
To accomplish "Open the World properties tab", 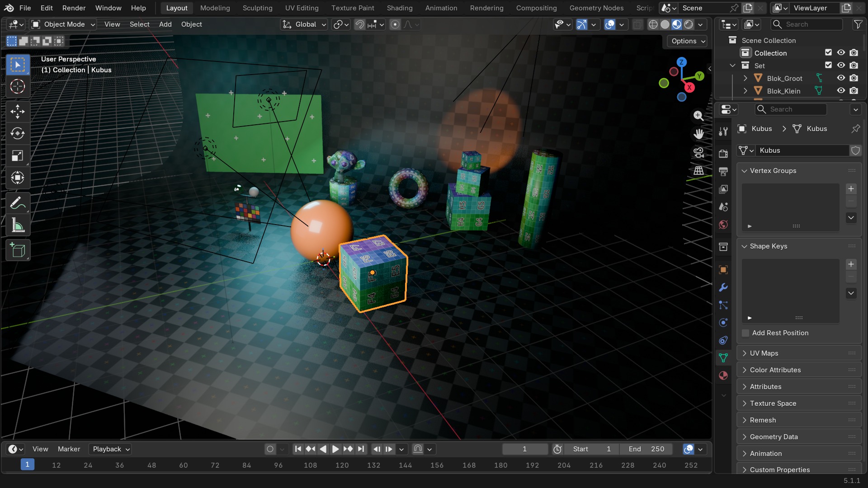I will point(723,225).
